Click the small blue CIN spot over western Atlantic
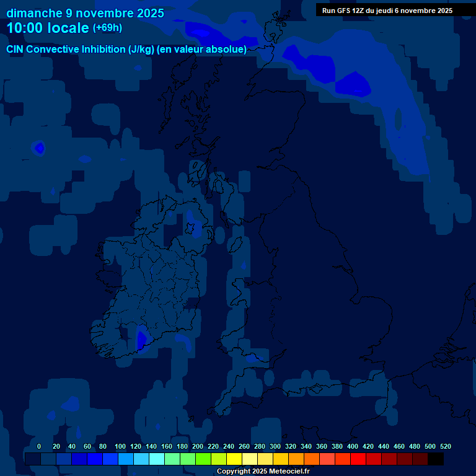Viewport: 476px width, 476px height. coord(40,148)
